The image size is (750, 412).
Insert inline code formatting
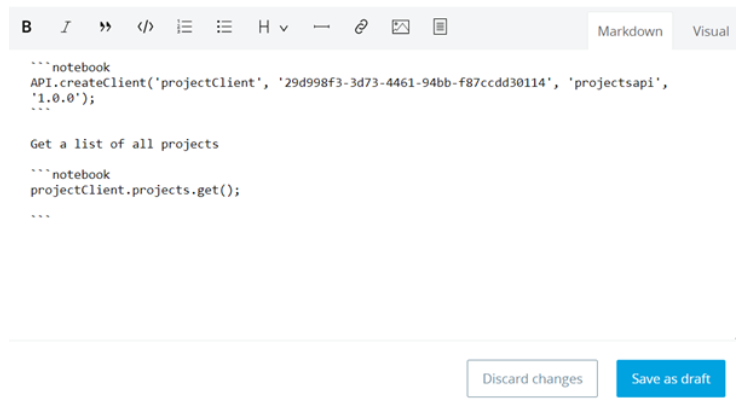coord(145,28)
